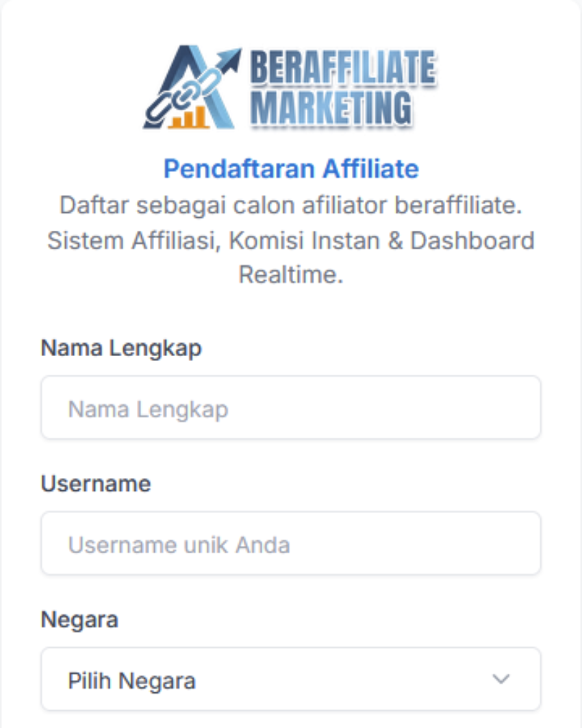Image resolution: width=582 pixels, height=728 pixels.
Task: Focus the 'Username unik Anda' input field
Action: coord(291,544)
